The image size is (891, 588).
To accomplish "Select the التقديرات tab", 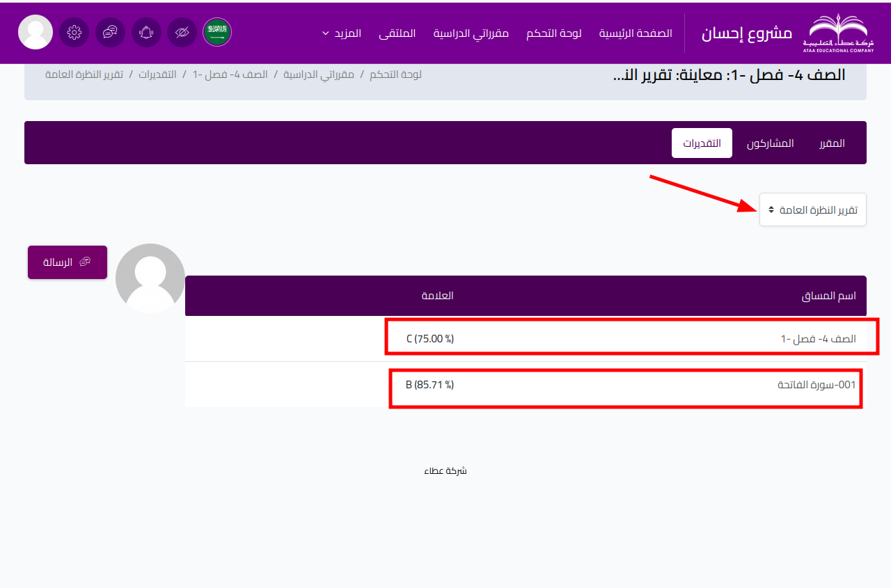I will pyautogui.click(x=702, y=143).
